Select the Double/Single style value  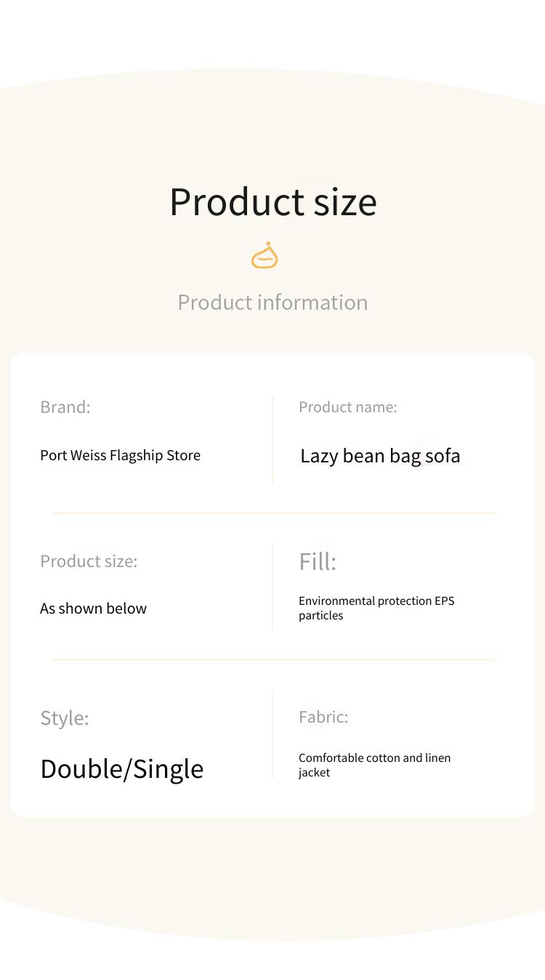tap(122, 769)
